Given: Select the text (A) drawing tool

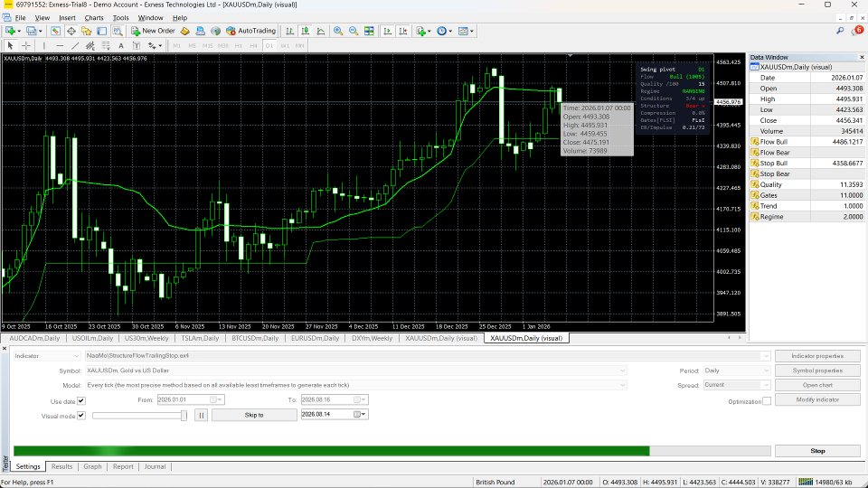Looking at the screenshot, I should click(120, 45).
